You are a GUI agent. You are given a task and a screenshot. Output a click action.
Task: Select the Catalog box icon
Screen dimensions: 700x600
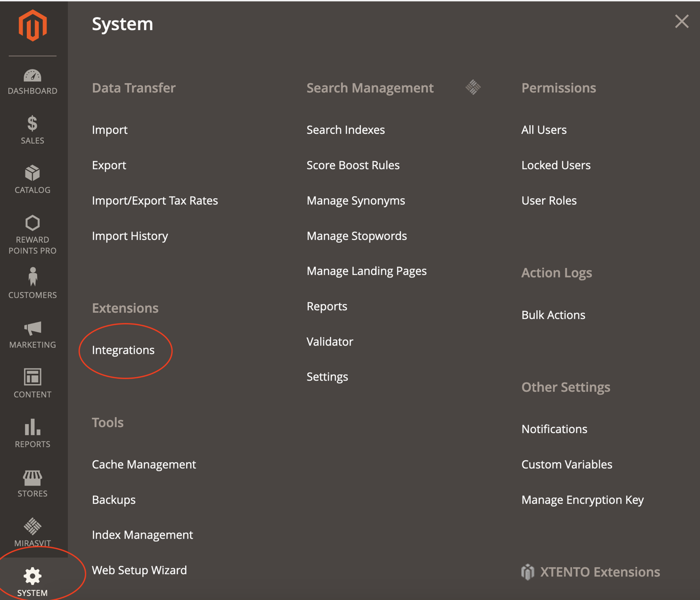click(x=32, y=173)
